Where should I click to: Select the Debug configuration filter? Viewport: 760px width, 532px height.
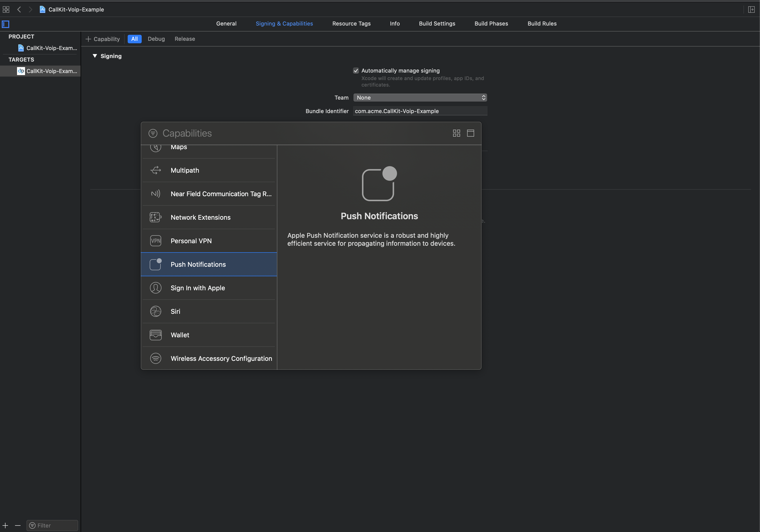[156, 39]
